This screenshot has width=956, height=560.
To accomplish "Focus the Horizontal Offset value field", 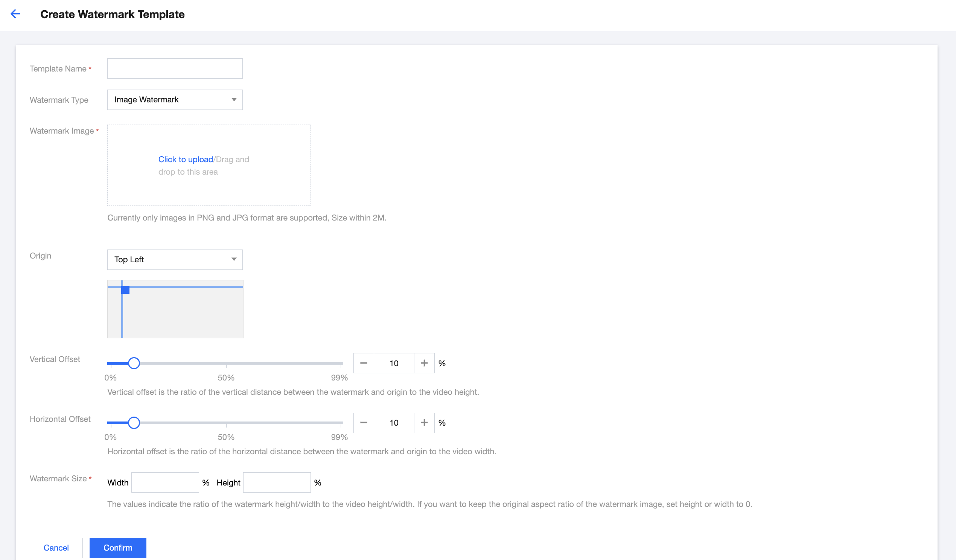I will point(394,423).
